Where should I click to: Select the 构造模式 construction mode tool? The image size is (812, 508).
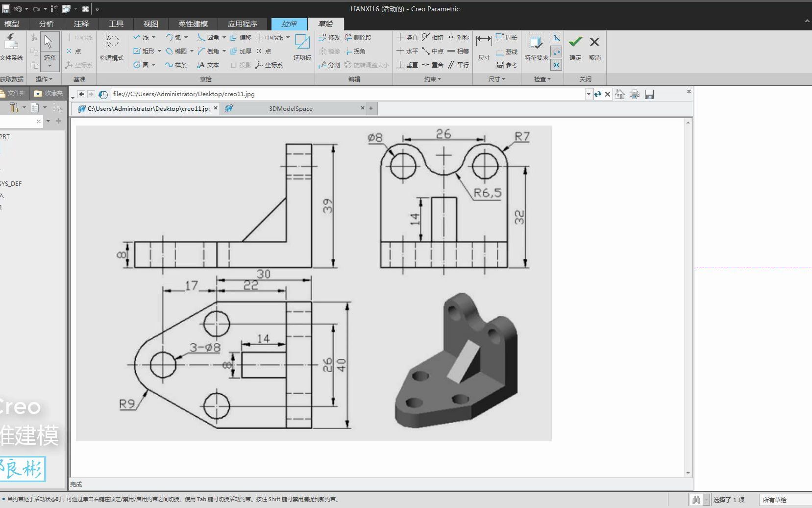pos(112,48)
